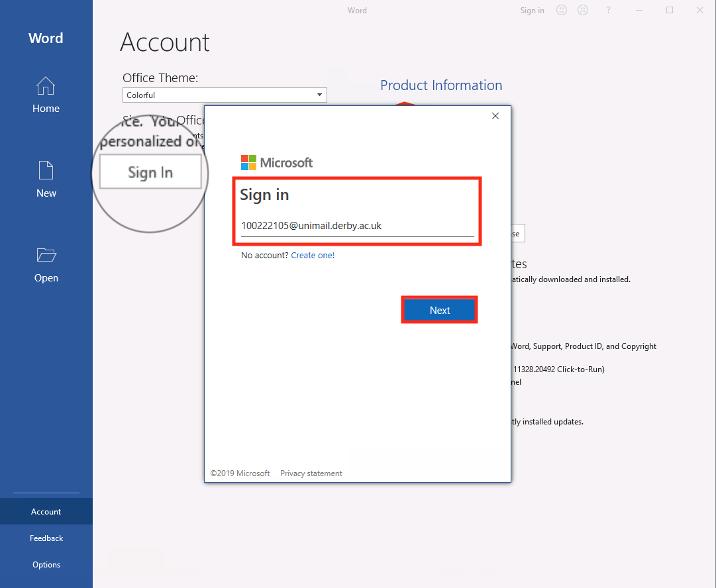
Task: Close the Microsoft sign-in dialog
Action: (495, 116)
